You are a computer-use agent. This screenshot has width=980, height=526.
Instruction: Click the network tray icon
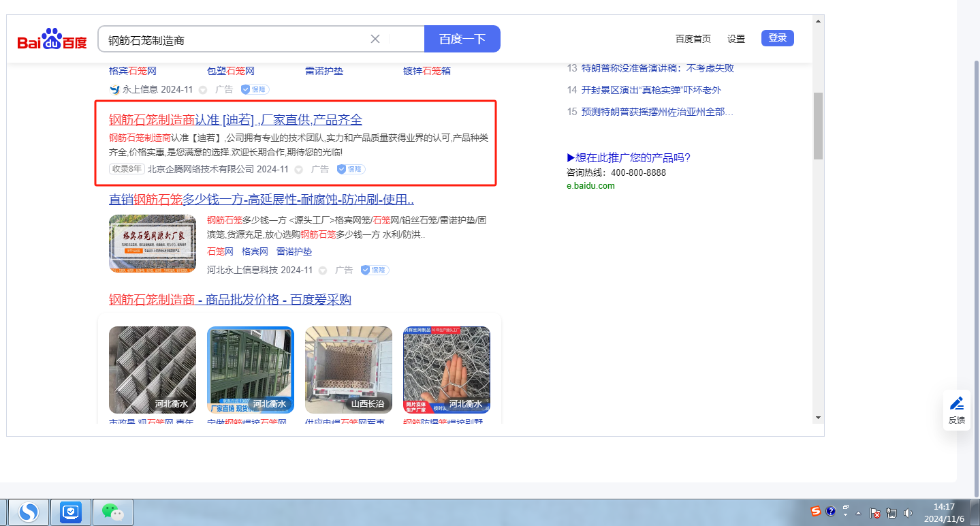(x=891, y=512)
